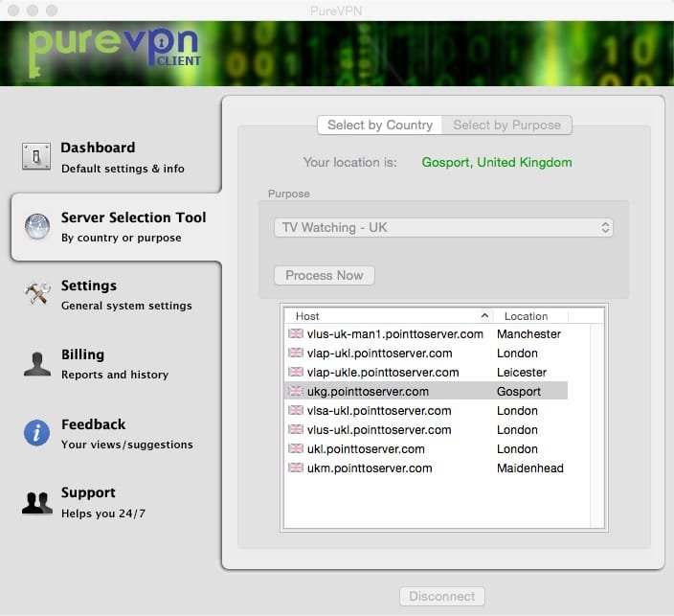Click UK flag next to ukm.pointtoserver.com
The height and width of the screenshot is (616, 674).
[x=295, y=468]
